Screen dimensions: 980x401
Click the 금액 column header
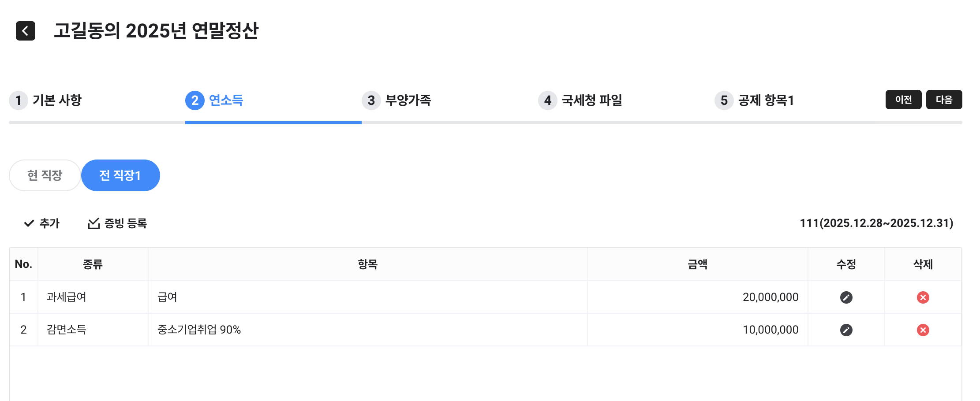click(697, 264)
